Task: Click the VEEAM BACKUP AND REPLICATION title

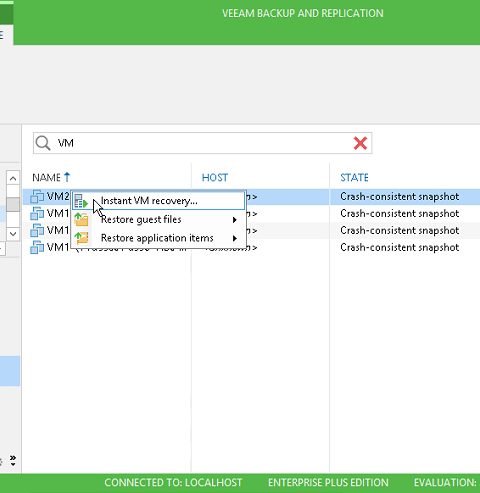Action: point(303,13)
